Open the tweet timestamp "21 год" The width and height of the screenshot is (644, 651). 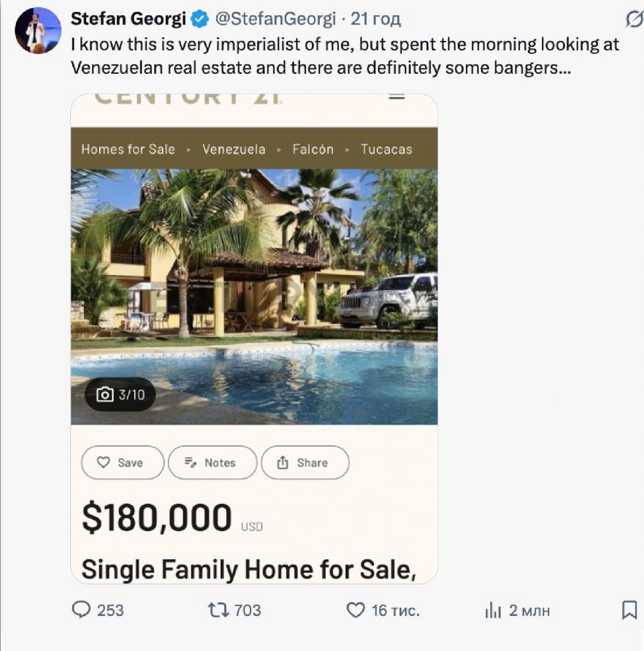click(x=375, y=19)
